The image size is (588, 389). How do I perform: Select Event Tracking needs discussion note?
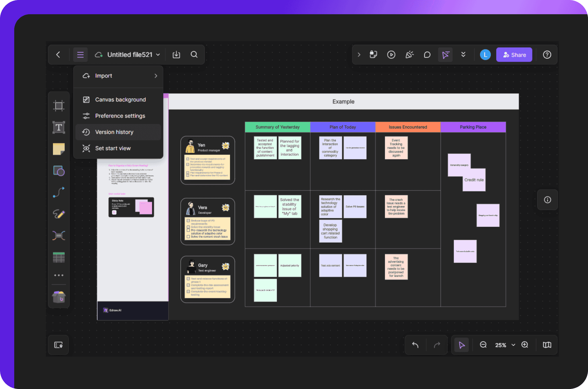pyautogui.click(x=396, y=148)
